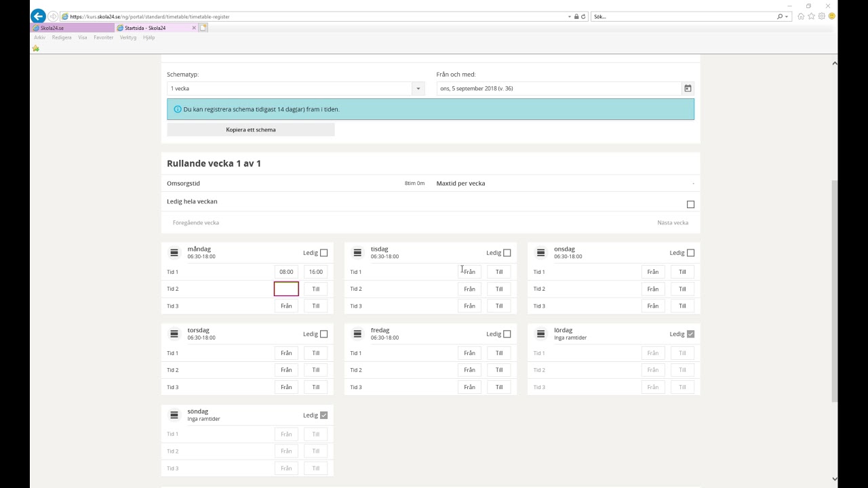
Task: Switch to the Skola24.se tab
Action: (73, 28)
